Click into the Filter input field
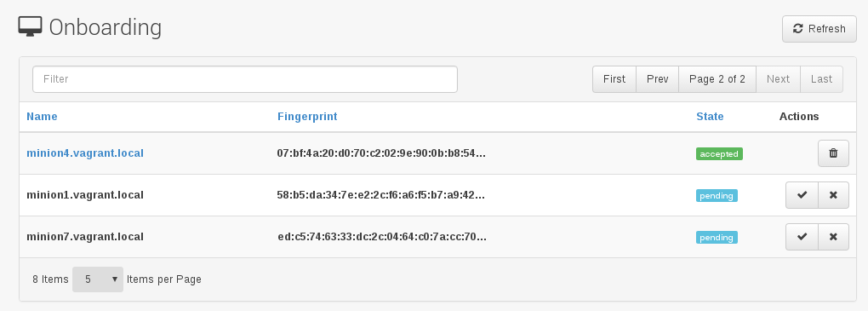868x311 pixels. (x=245, y=79)
